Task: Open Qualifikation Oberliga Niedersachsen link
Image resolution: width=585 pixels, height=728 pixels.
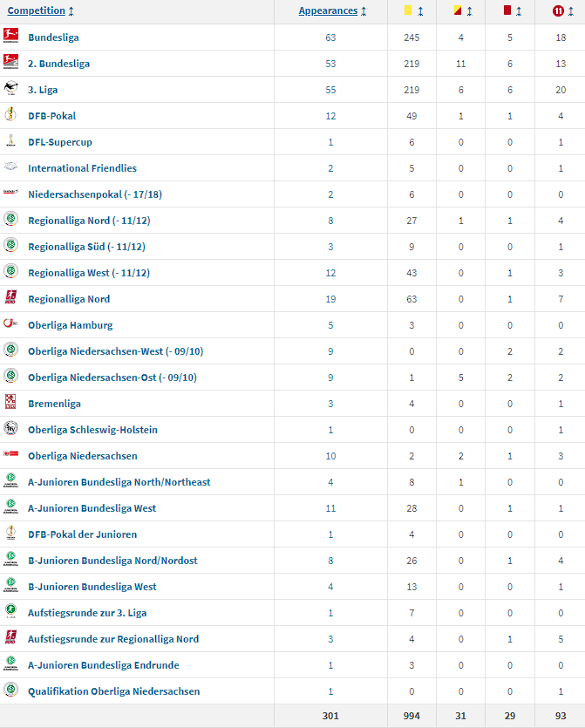Action: [x=113, y=691]
